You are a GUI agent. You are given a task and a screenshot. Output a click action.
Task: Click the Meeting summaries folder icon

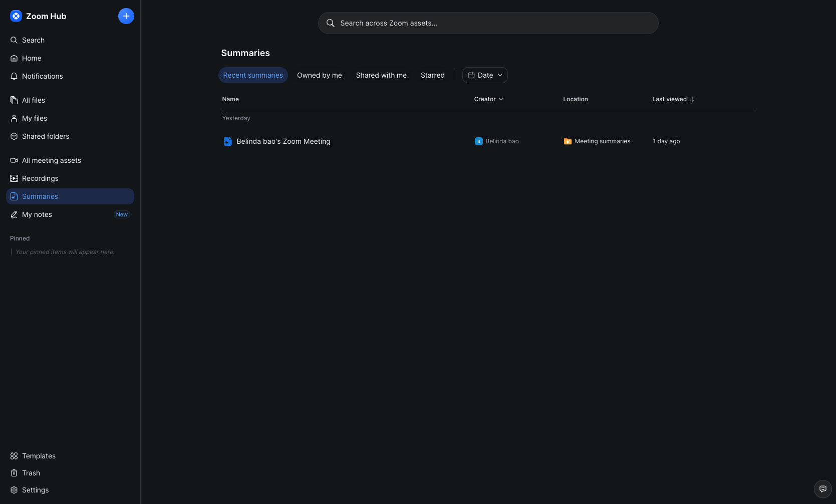[x=568, y=141]
